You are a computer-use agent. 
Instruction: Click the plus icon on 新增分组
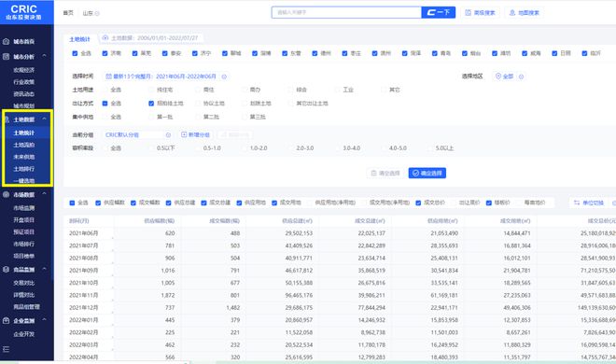(184, 134)
